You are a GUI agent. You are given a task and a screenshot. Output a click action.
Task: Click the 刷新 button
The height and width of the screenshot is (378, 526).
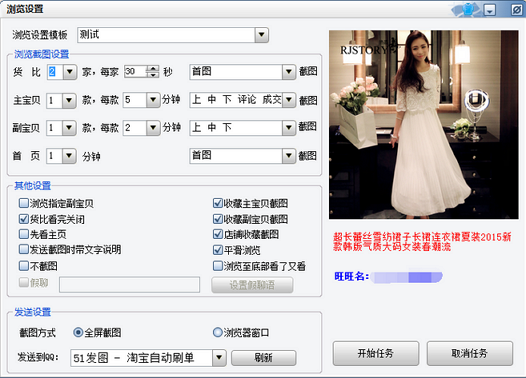click(264, 358)
